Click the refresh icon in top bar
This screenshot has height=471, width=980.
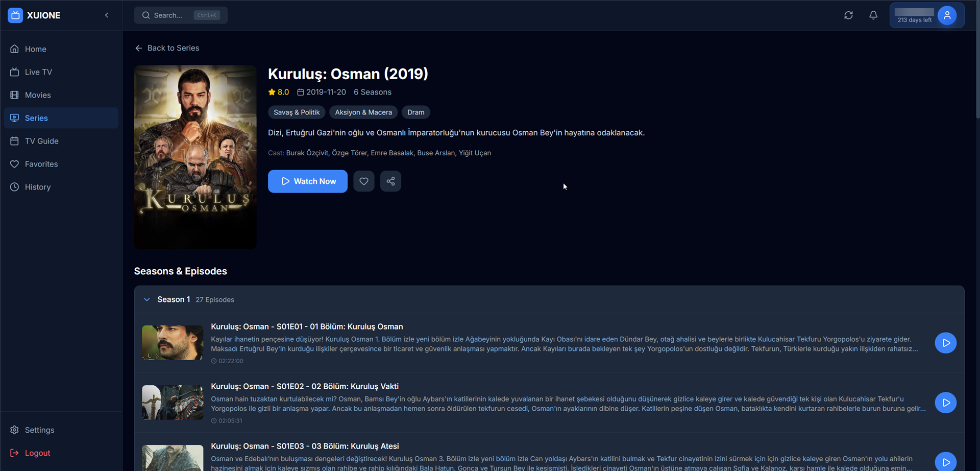tap(848, 15)
